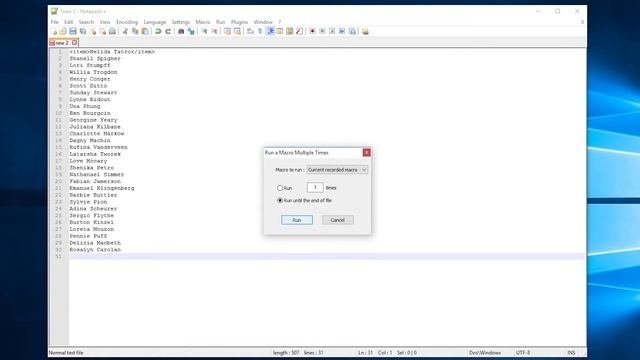
Task: Click the times count input field
Action: click(x=315, y=187)
